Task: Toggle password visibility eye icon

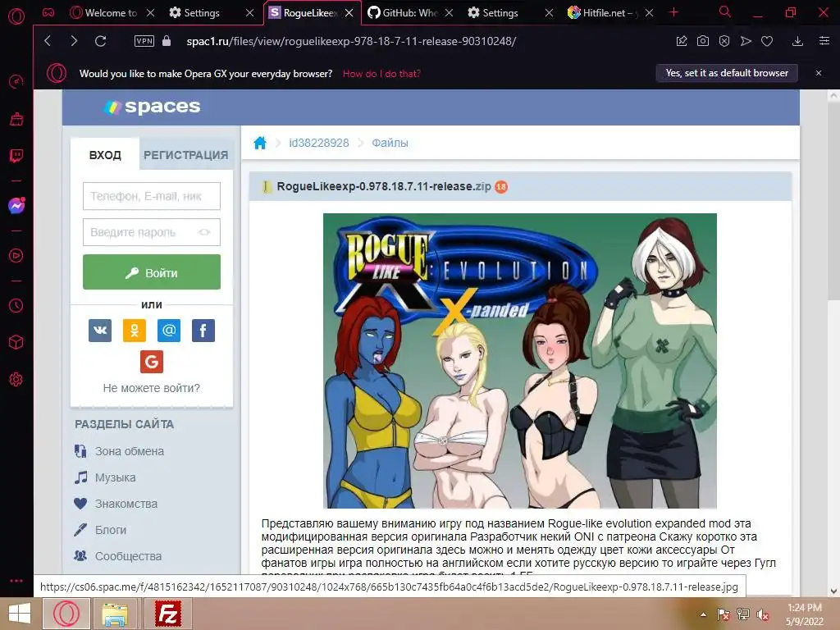Action: point(204,232)
